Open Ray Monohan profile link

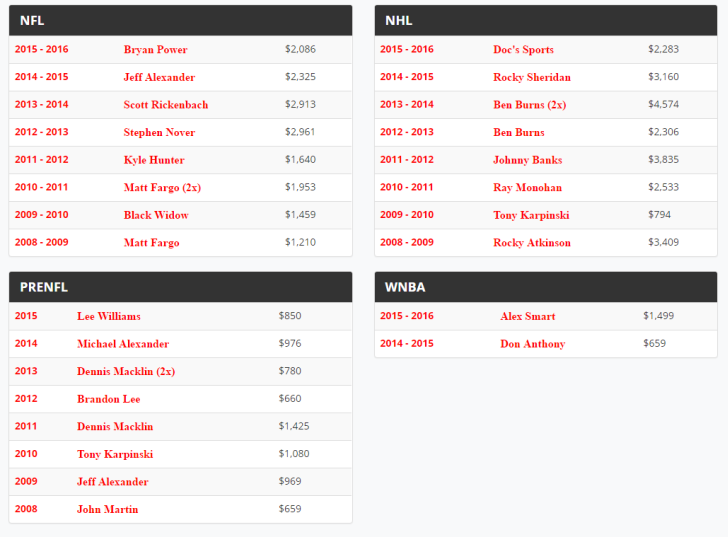pos(527,188)
